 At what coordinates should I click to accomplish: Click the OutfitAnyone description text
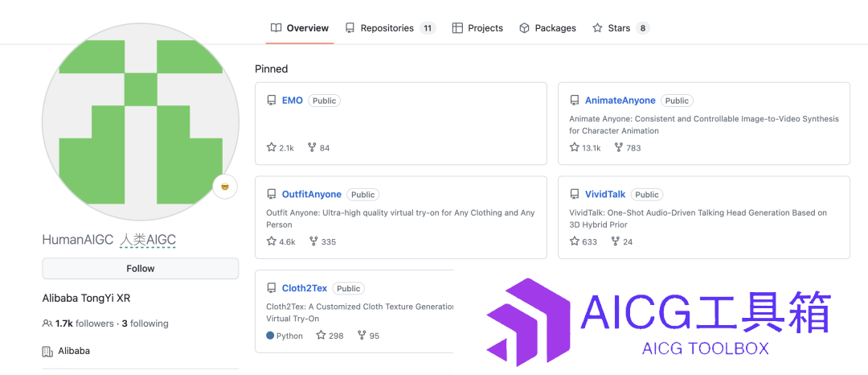(400, 219)
